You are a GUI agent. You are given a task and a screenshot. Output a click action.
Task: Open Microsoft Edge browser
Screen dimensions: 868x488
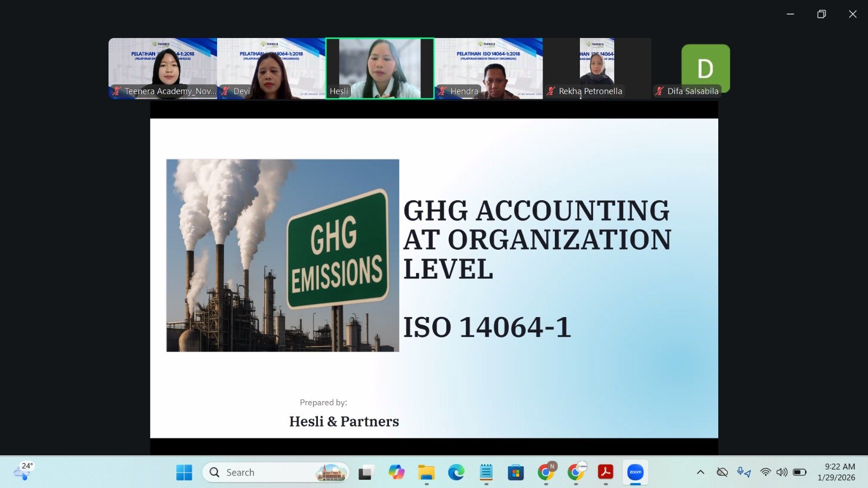pos(456,472)
